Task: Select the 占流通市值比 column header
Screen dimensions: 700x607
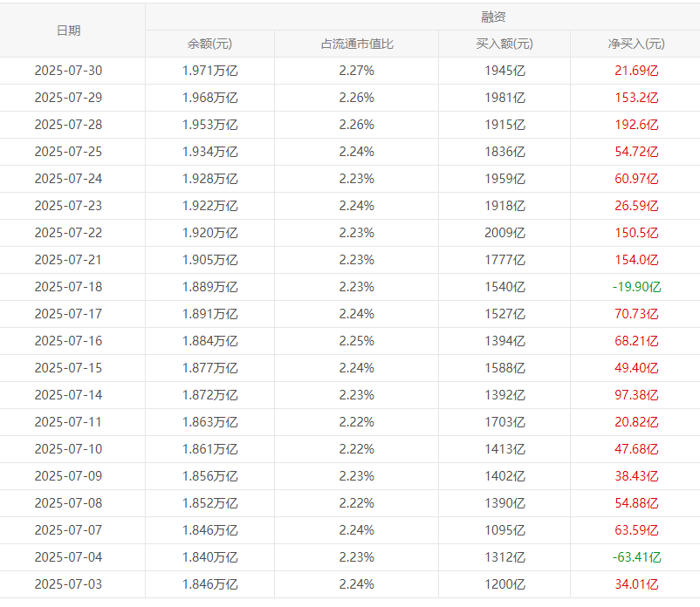Action: (357, 44)
